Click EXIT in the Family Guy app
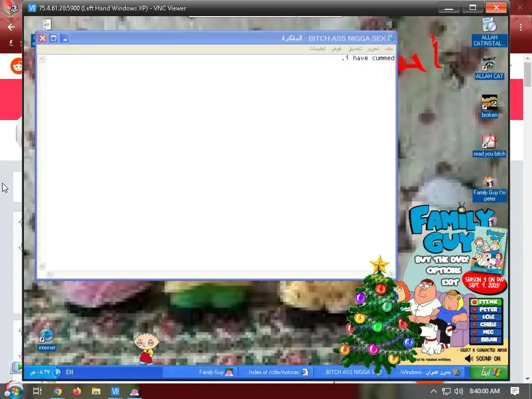This screenshot has width=532, height=399. [450, 282]
